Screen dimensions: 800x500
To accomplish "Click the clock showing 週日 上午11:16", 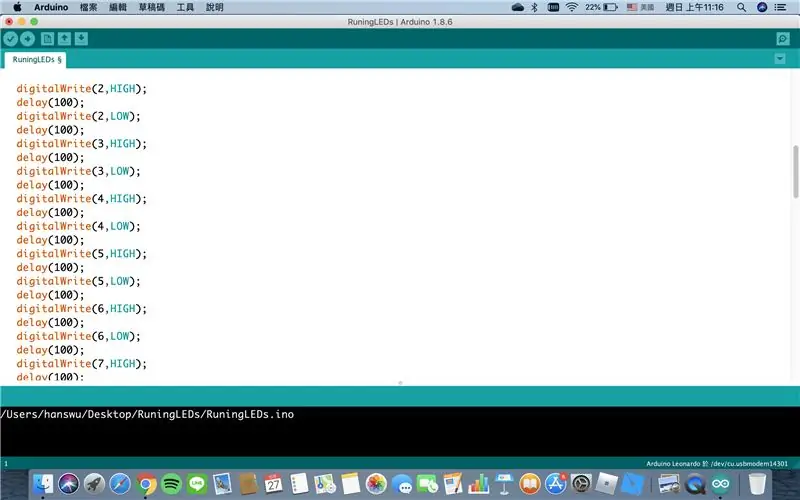I will [694, 7].
